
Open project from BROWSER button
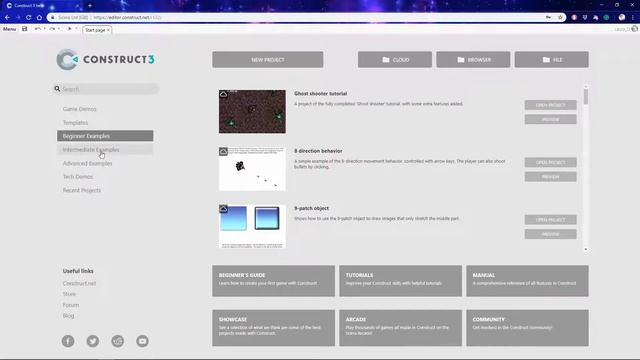coord(473,60)
